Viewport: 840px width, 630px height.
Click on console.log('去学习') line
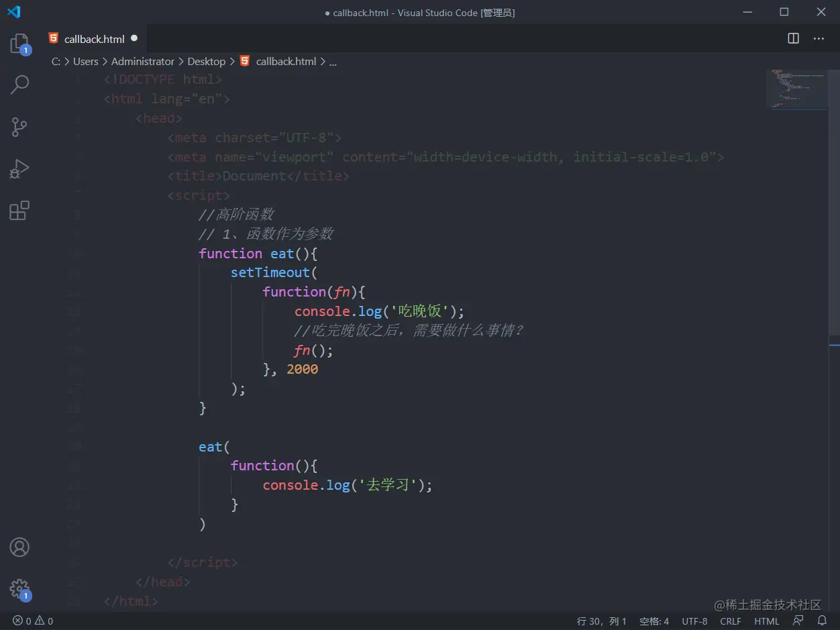coord(348,485)
